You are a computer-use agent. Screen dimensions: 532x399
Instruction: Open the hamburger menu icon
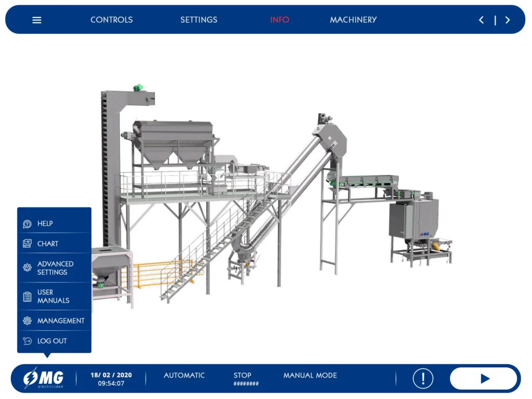click(x=37, y=20)
